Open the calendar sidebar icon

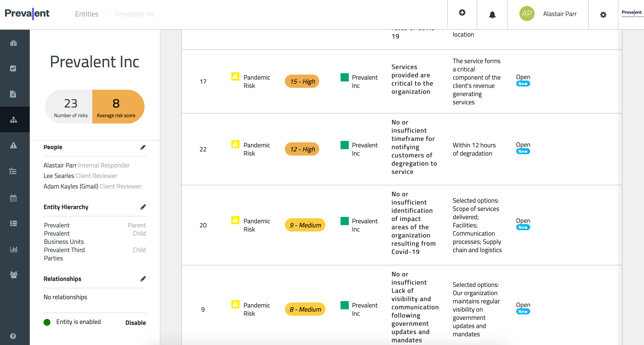[14, 198]
